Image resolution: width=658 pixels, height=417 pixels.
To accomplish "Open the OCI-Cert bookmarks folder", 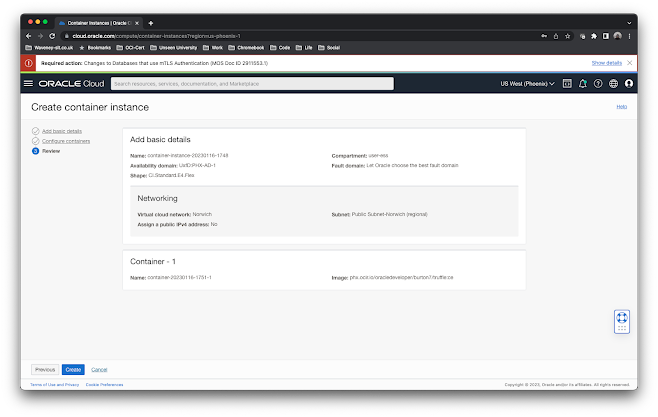I will pos(131,48).
